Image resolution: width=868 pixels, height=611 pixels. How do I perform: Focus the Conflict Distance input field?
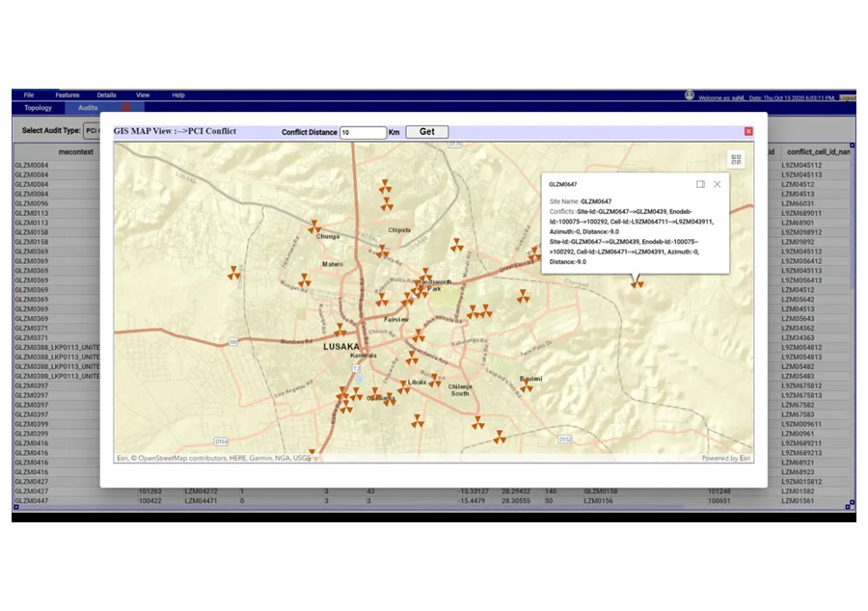point(363,132)
